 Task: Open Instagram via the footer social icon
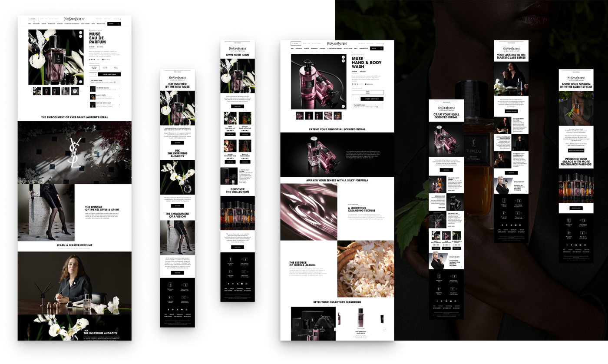tap(186, 310)
